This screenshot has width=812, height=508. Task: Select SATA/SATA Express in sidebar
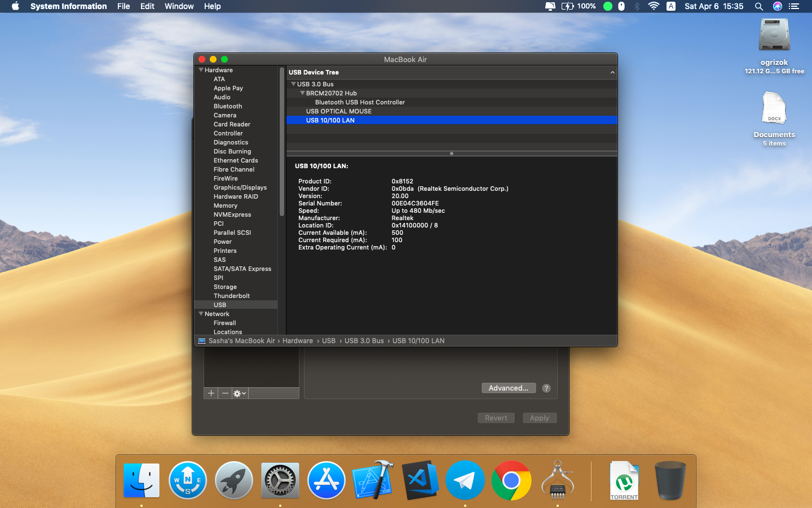pos(242,269)
